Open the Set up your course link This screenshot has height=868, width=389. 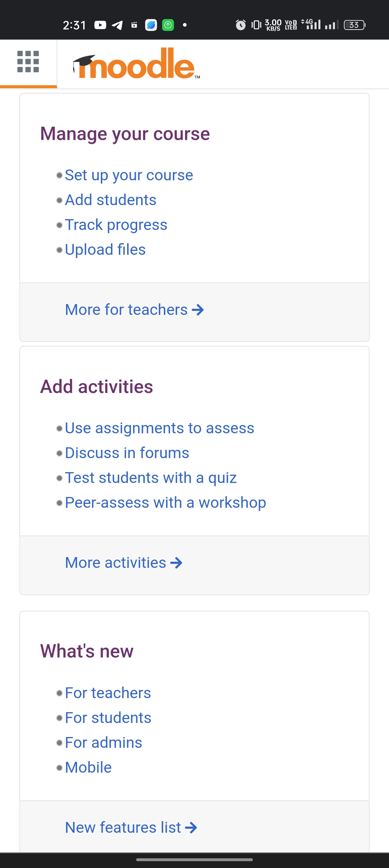point(129,175)
